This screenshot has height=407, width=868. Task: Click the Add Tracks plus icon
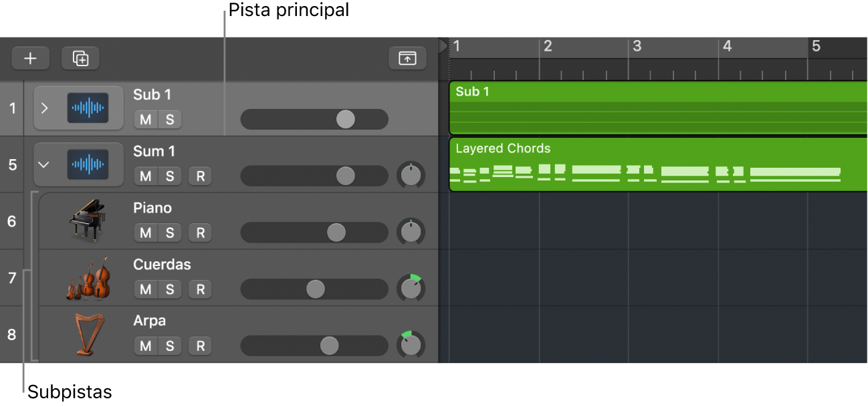pyautogui.click(x=30, y=58)
